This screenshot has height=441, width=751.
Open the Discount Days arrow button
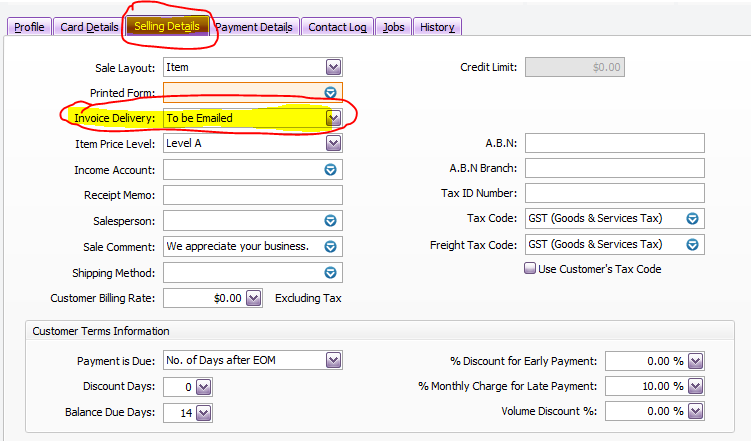coord(204,387)
